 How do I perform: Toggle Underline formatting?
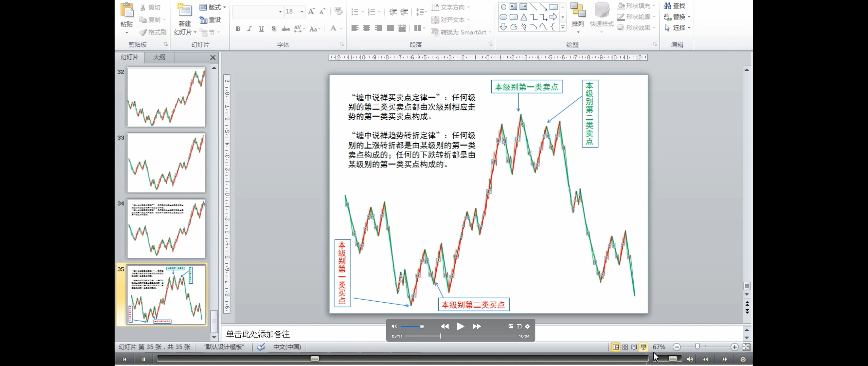261,29
